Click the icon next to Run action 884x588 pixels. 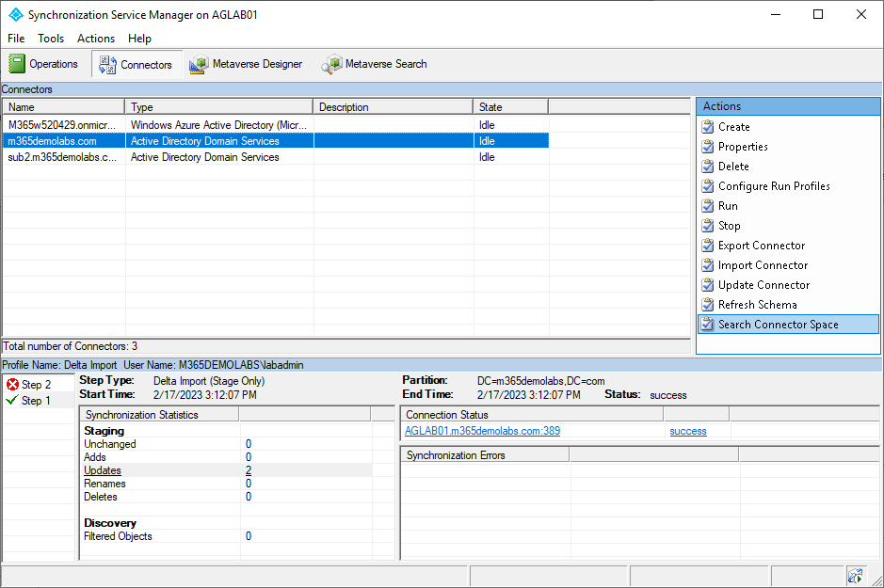708,206
